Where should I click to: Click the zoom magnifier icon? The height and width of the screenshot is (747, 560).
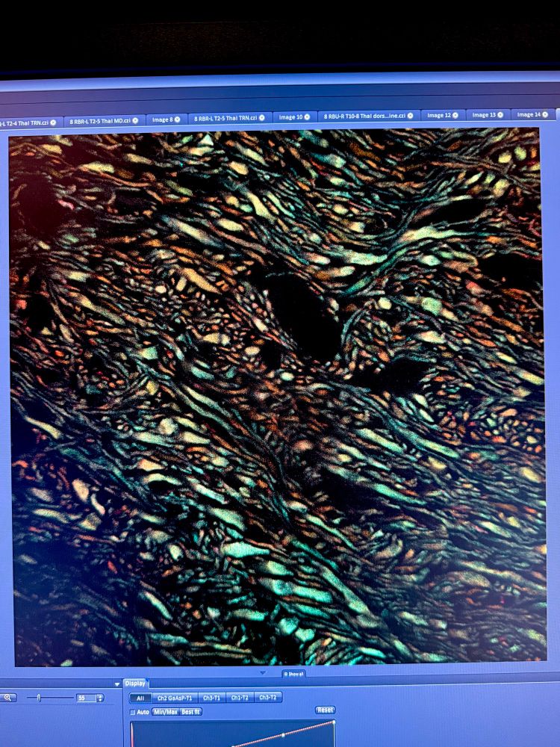(8, 698)
